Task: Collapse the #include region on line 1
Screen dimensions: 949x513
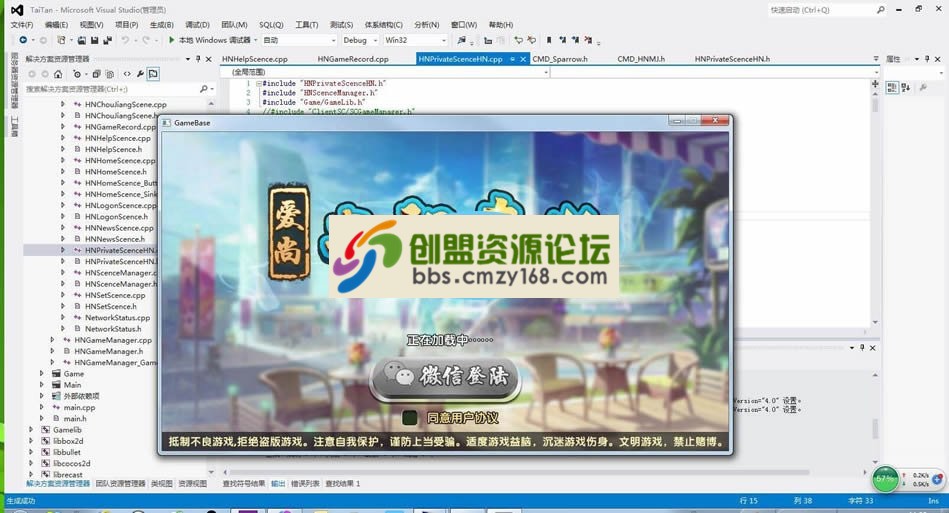Action: coord(258,83)
